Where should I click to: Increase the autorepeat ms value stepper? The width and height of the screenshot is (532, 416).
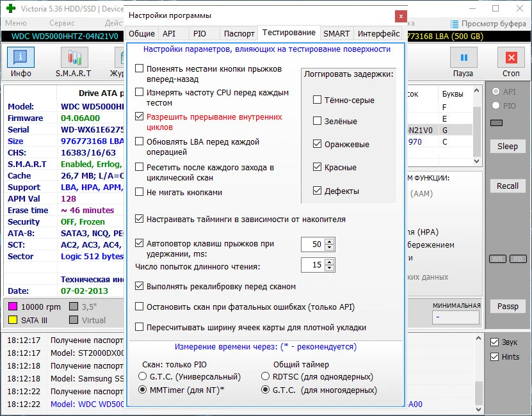330,241
